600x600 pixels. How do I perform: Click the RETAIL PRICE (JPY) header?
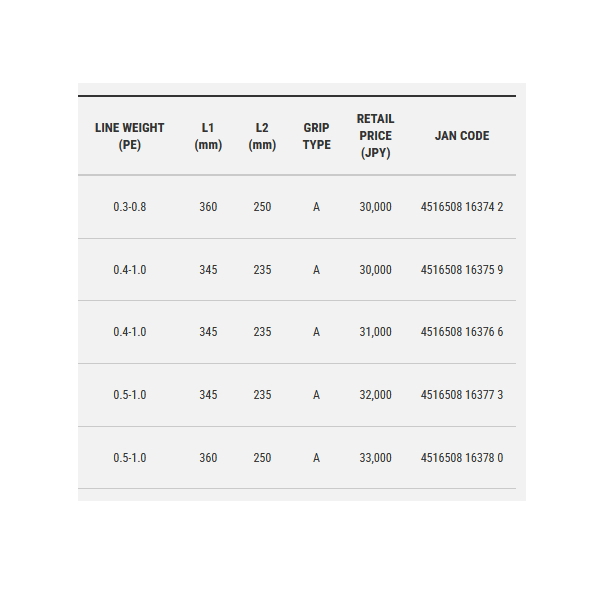tap(375, 136)
